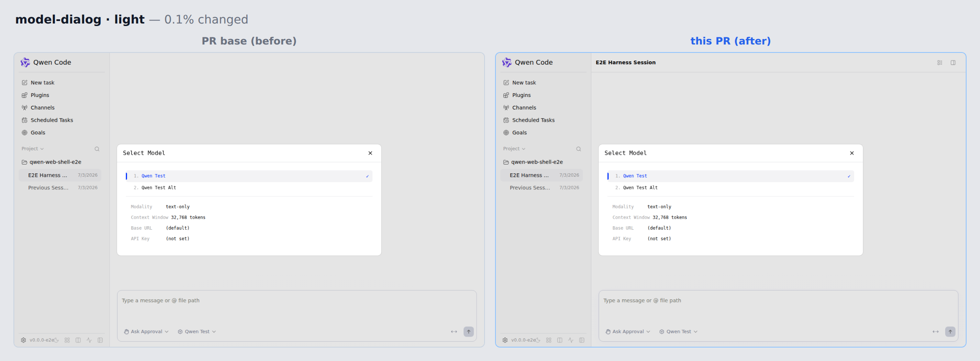Collapse the sidebar icon in before panel footer
Screen dimensions: 980x361
point(100,340)
